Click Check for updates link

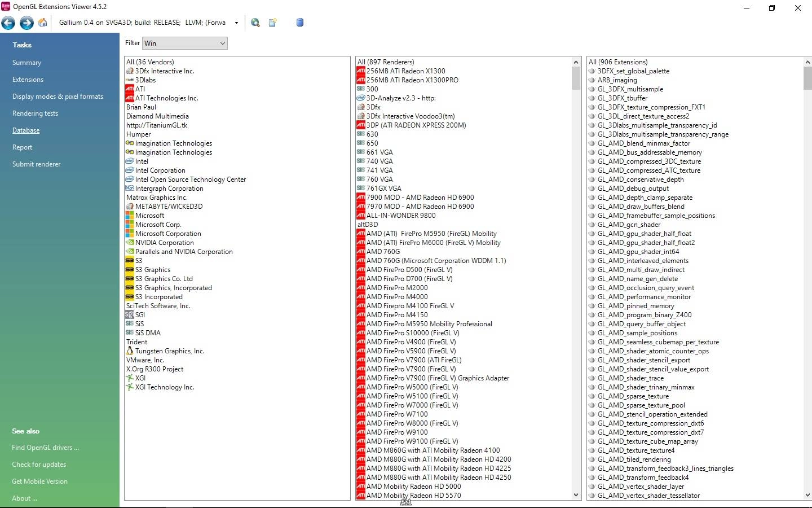coord(39,465)
